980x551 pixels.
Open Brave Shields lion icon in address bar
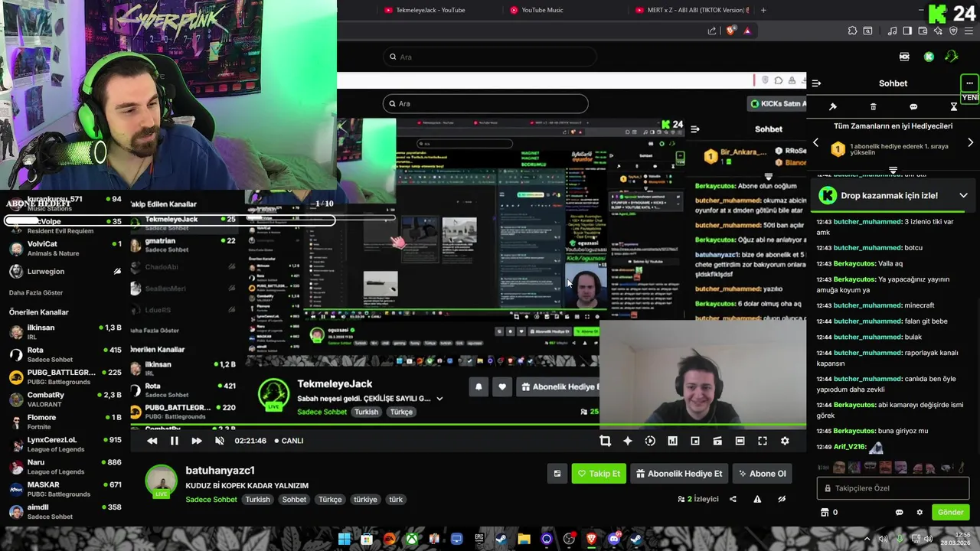730,31
